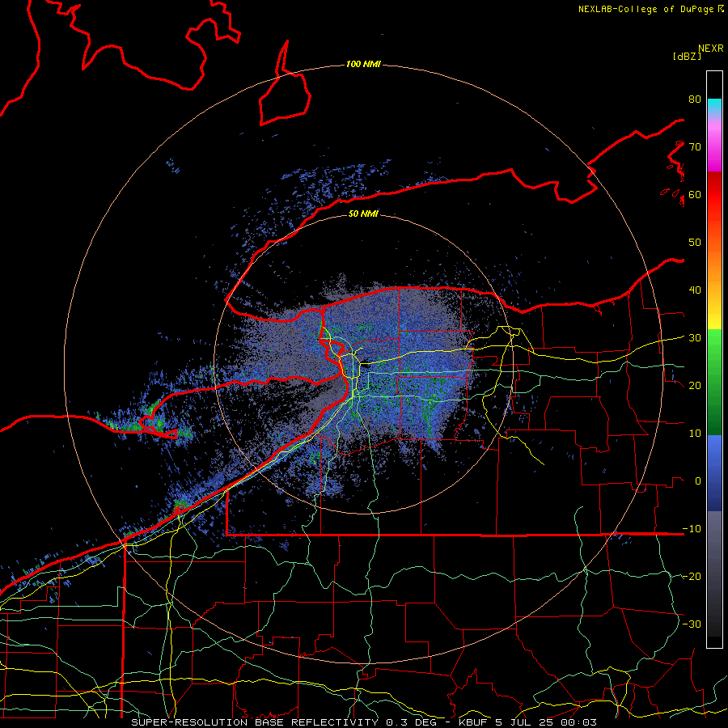Click the -30 dBZ tick label

coord(692,624)
